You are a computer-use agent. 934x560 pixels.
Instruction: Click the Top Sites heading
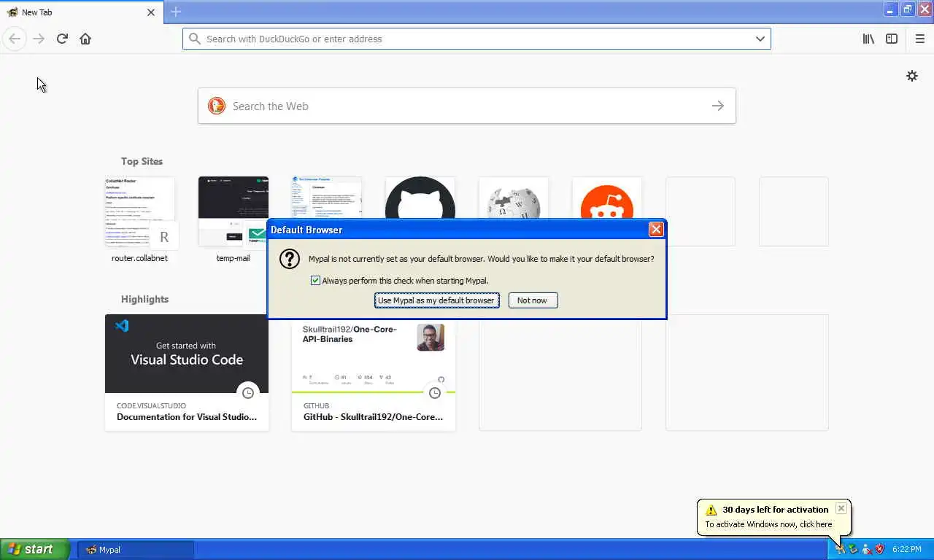[x=142, y=161]
